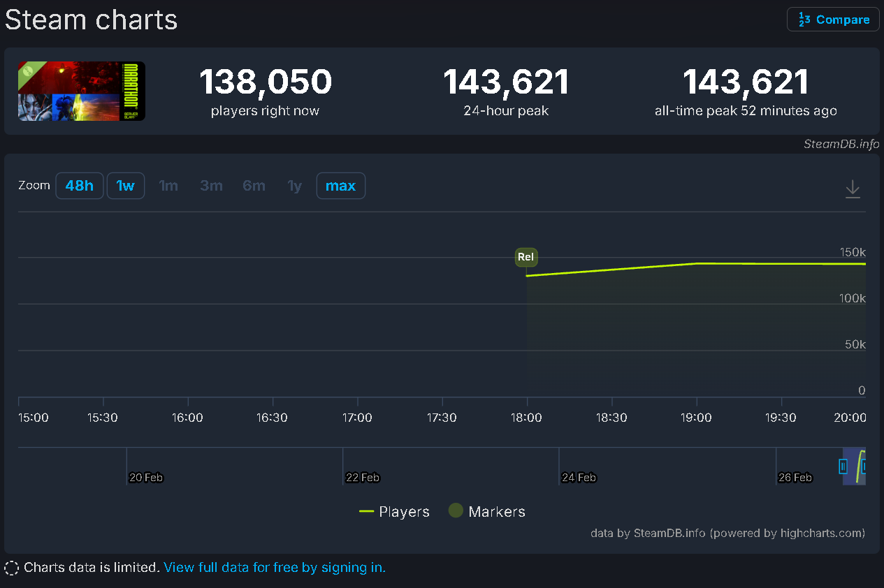Grab the left navigator range handle

click(x=843, y=466)
